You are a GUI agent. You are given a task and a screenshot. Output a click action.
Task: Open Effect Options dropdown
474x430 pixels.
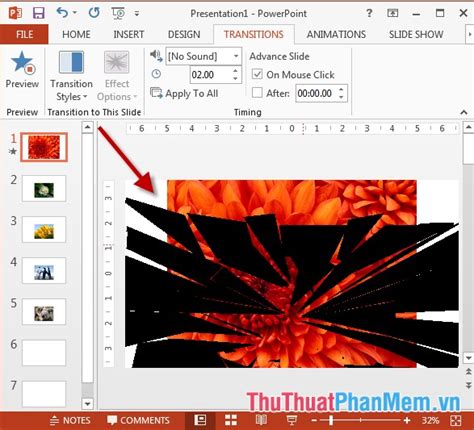coord(117,76)
